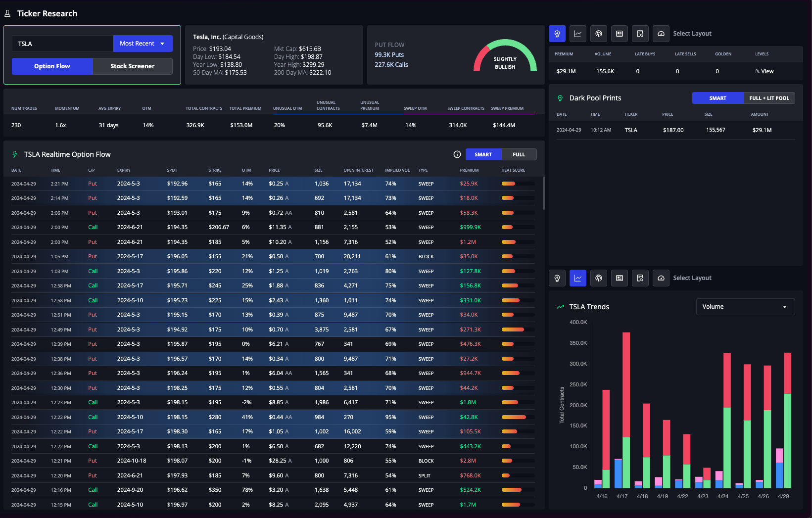Sort option flow by IMPLIED VOL column
Image resolution: width=812 pixels, height=518 pixels.
click(x=397, y=170)
